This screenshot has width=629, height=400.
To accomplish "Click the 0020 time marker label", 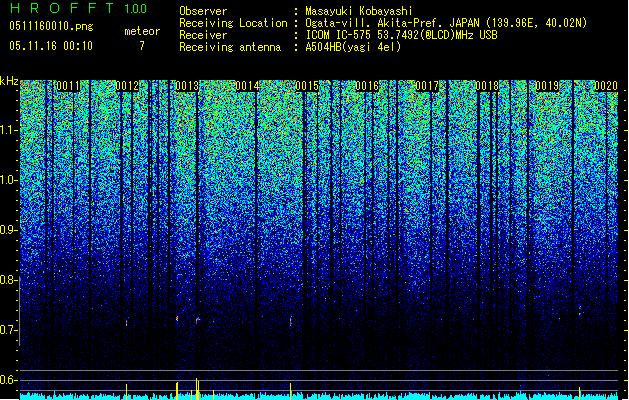I will pos(606,86).
